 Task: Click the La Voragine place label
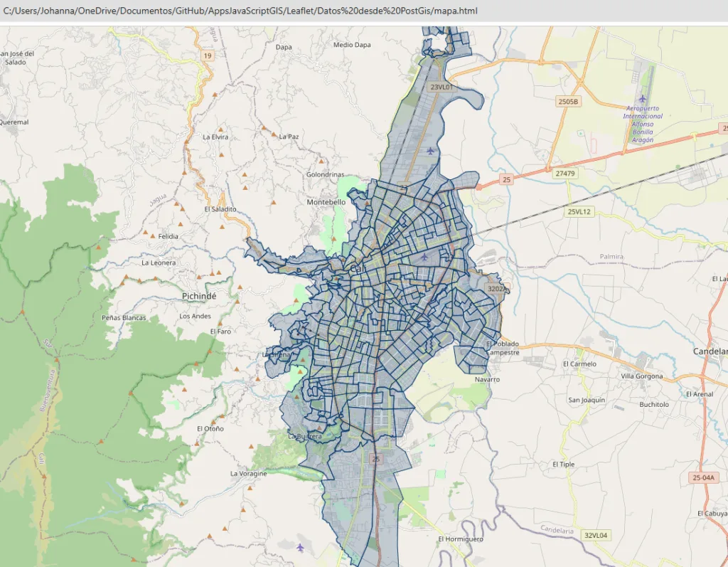[x=248, y=474]
